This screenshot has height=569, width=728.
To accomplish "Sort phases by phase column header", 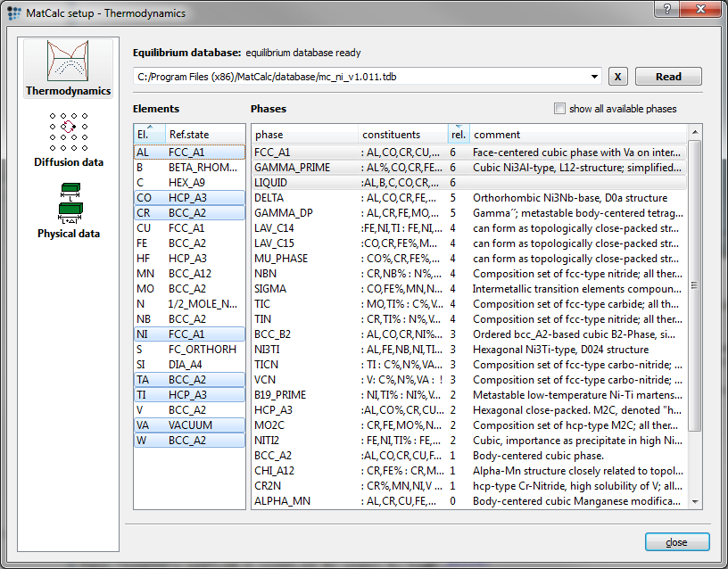I will click(305, 134).
